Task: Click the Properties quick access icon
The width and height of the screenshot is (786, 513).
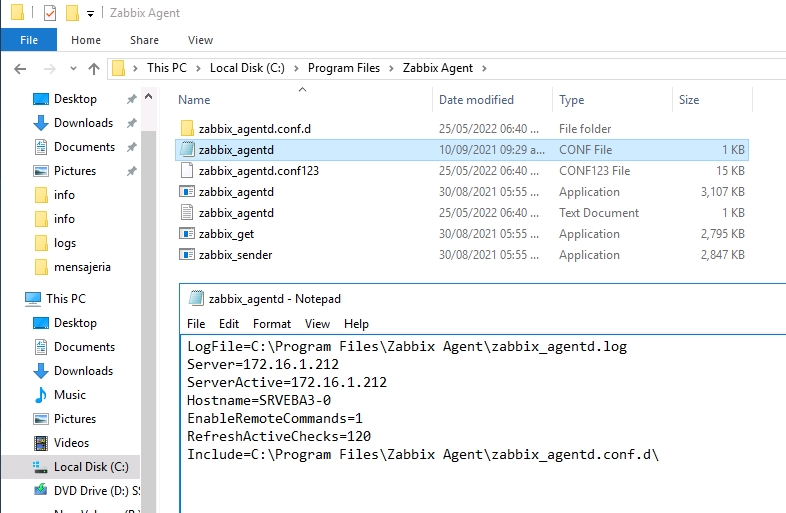Action: (x=50, y=13)
